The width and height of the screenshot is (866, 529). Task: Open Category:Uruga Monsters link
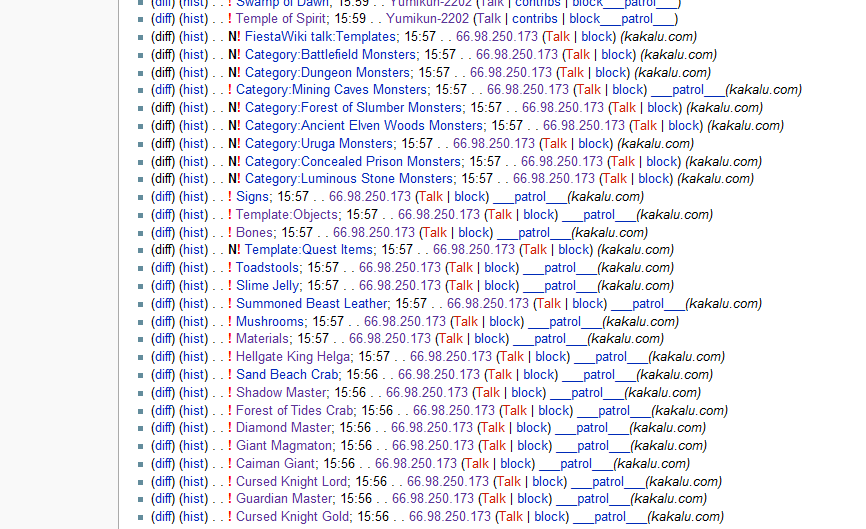point(319,144)
